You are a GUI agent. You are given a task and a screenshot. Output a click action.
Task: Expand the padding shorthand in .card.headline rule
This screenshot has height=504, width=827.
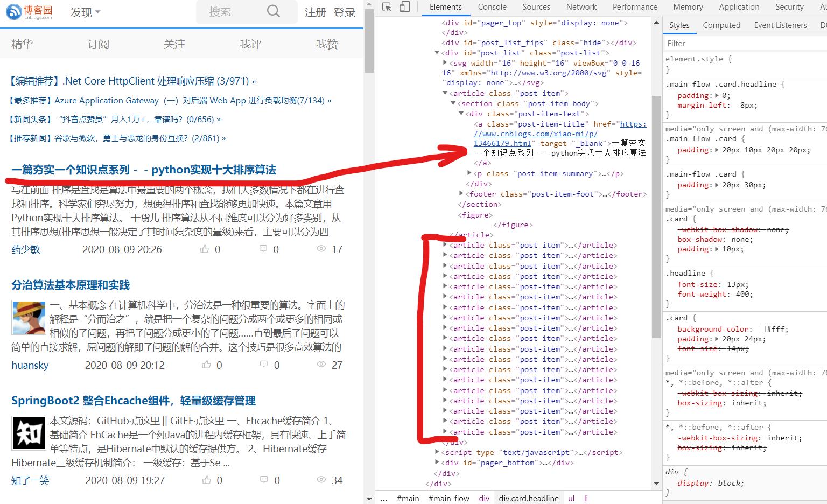(717, 95)
